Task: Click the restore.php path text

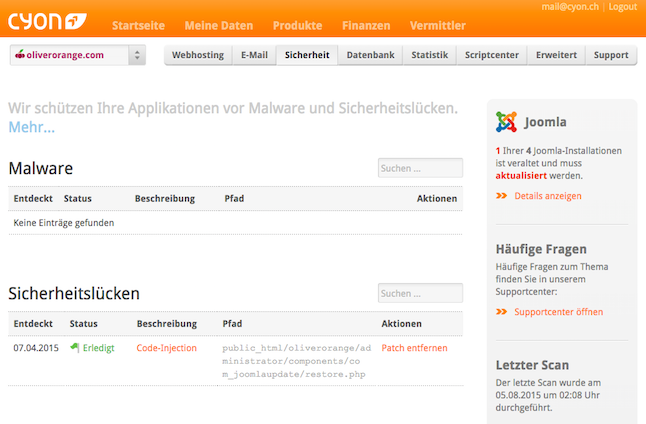Action: (297, 361)
